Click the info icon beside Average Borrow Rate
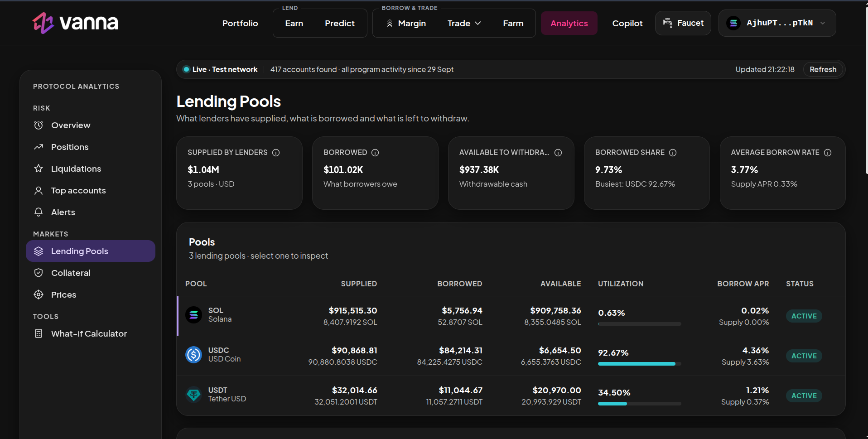868x439 pixels. [828, 153]
